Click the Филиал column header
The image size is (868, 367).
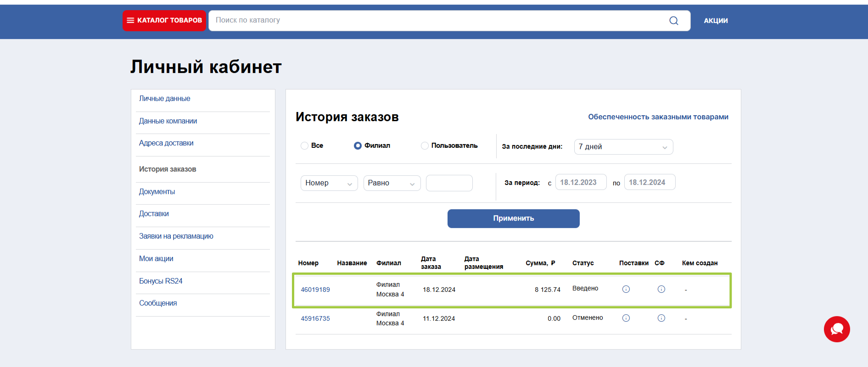[389, 263]
